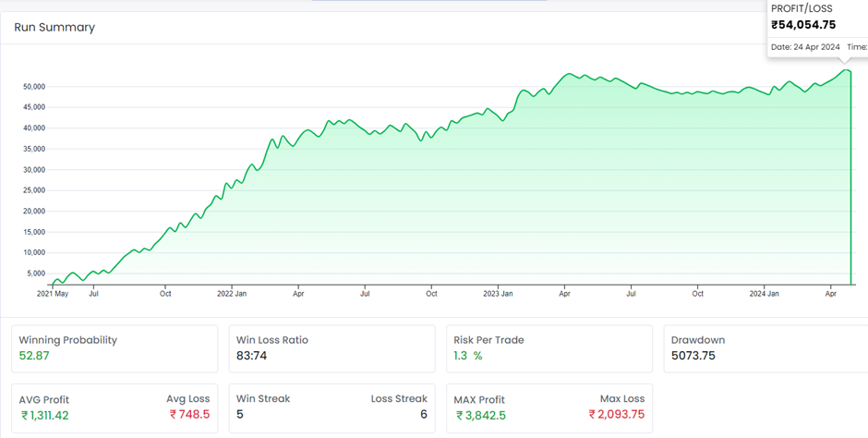Screen dimensions: 868x438
Task: Select the drawdown value 5073.75
Action: [693, 356]
